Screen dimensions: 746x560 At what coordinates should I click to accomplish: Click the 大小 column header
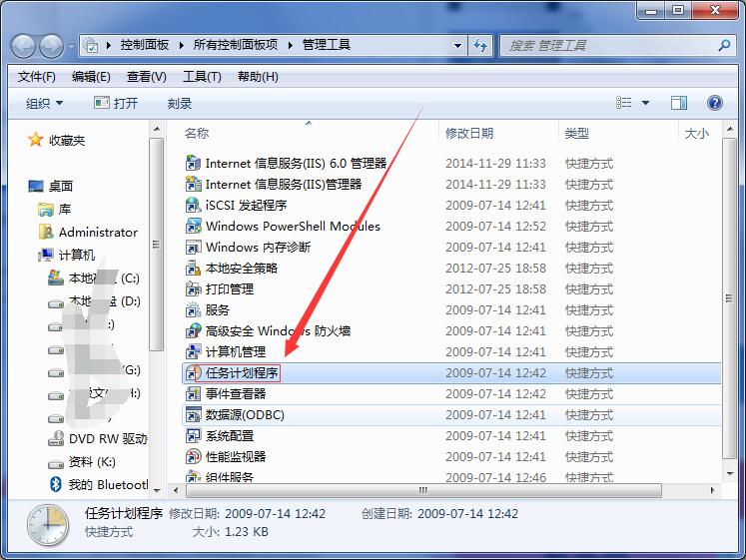[x=697, y=133]
